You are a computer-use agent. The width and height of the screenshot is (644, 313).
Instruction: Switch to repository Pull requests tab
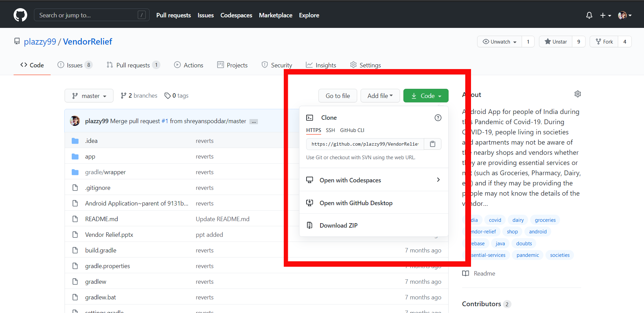click(x=133, y=65)
